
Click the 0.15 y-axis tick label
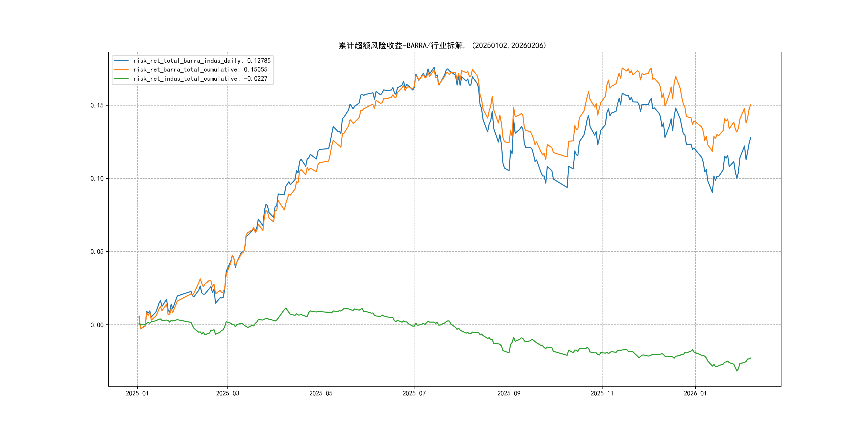tap(97, 106)
